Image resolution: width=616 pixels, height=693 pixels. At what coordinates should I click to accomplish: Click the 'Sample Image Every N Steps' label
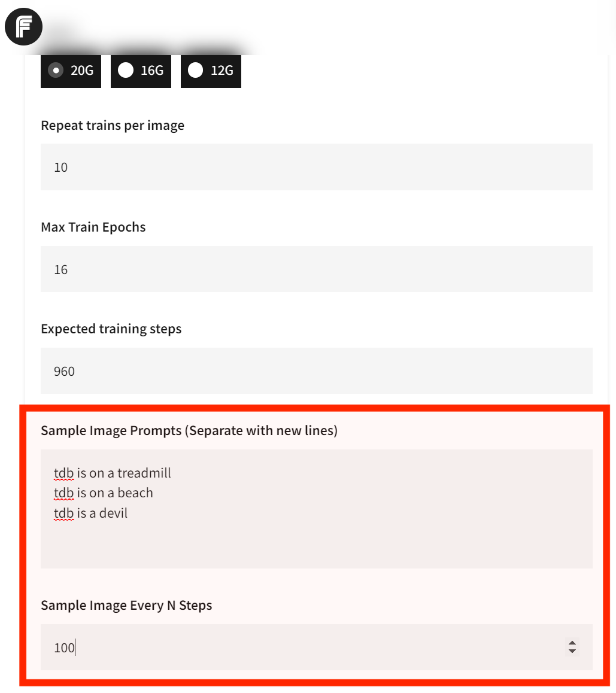click(126, 606)
